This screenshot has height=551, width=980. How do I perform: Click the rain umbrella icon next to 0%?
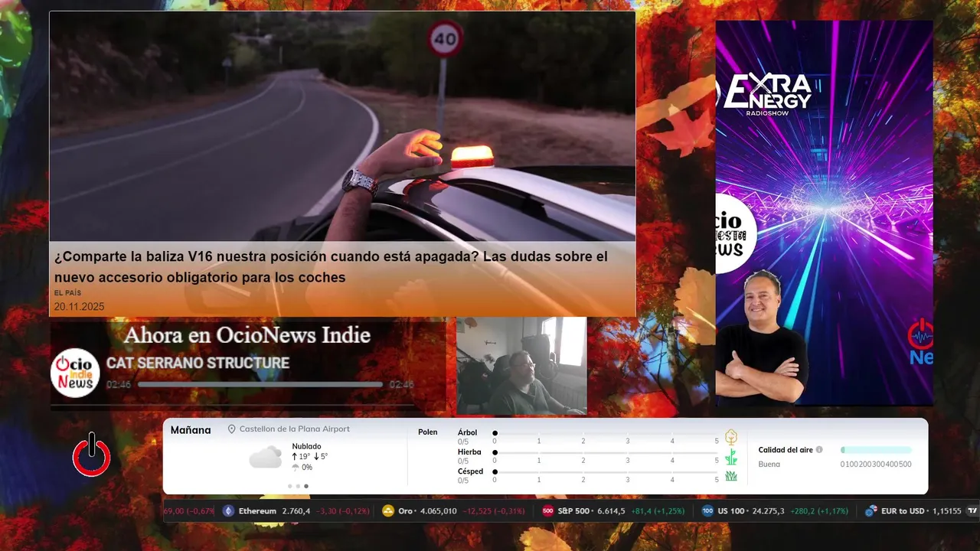(296, 467)
